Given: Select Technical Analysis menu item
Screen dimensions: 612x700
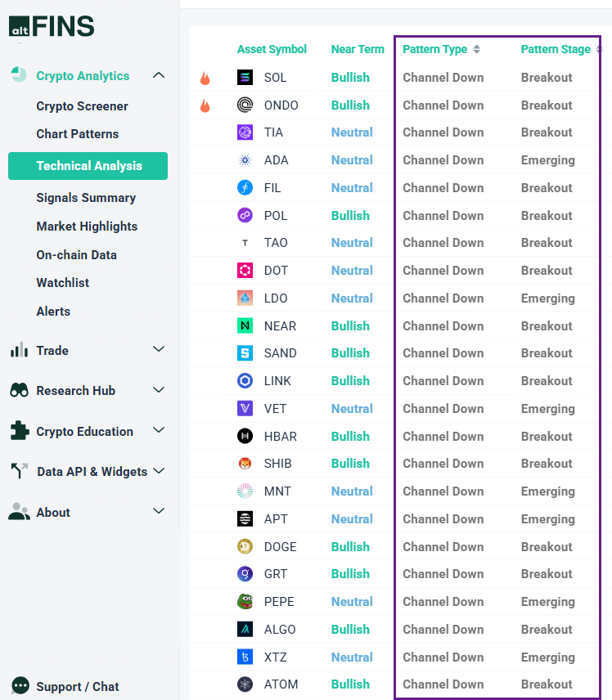Looking at the screenshot, I should click(x=88, y=166).
